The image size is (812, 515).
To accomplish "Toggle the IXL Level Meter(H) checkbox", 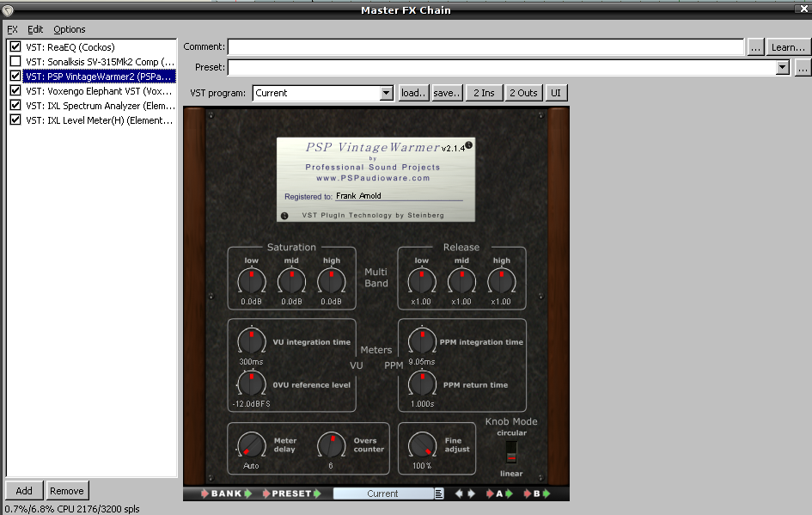I will pos(15,120).
